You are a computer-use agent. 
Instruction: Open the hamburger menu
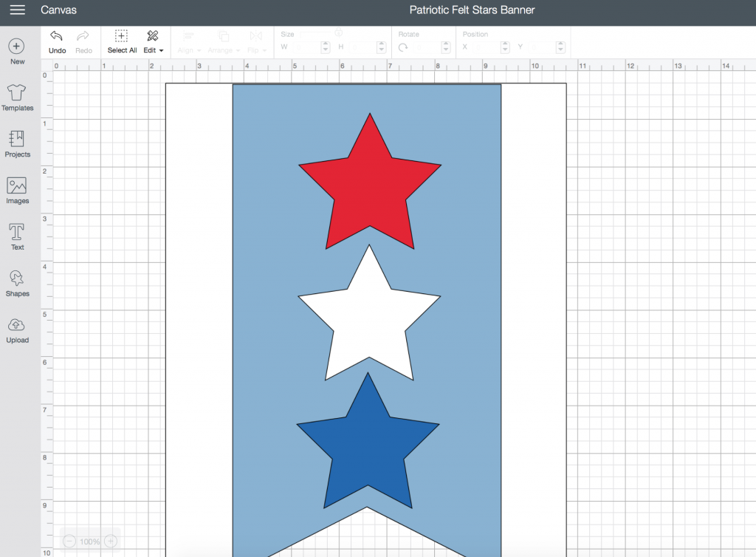(18, 10)
